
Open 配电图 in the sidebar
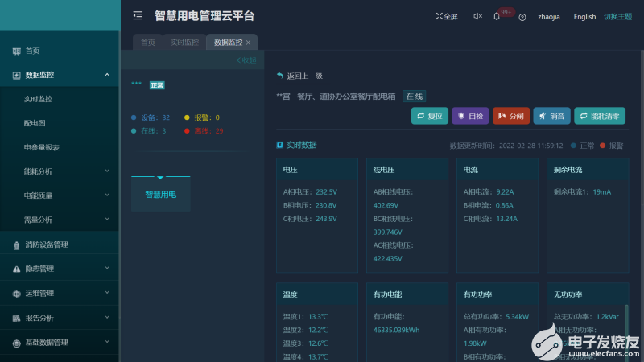click(35, 123)
